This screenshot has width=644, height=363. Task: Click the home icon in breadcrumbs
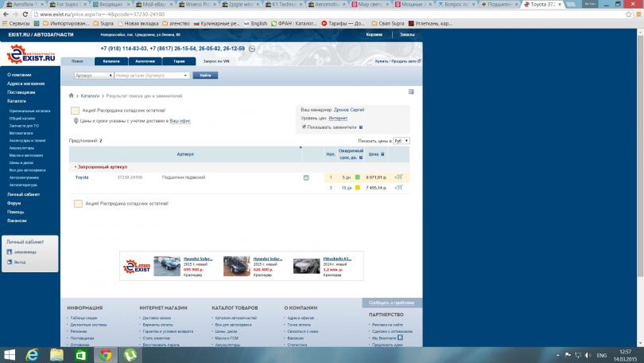pyautogui.click(x=71, y=96)
